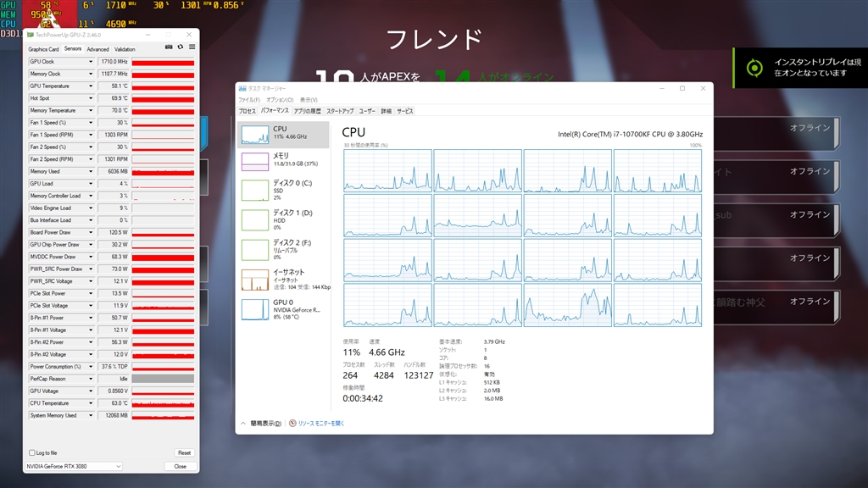Viewport: 868px width, 488px height.
Task: Open the Memory Clock sensor dropdown
Action: click(91, 75)
